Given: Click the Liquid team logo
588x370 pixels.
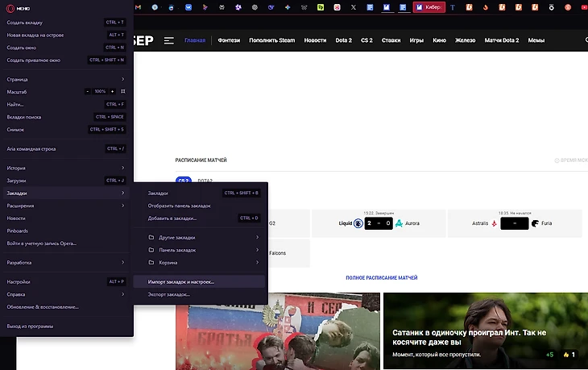Looking at the screenshot, I should coord(358,223).
